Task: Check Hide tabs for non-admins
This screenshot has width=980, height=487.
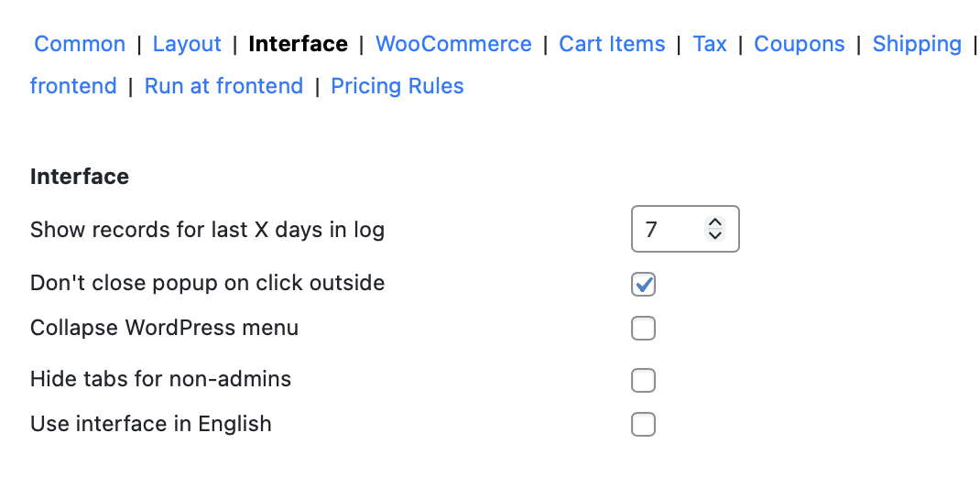Action: pos(644,380)
